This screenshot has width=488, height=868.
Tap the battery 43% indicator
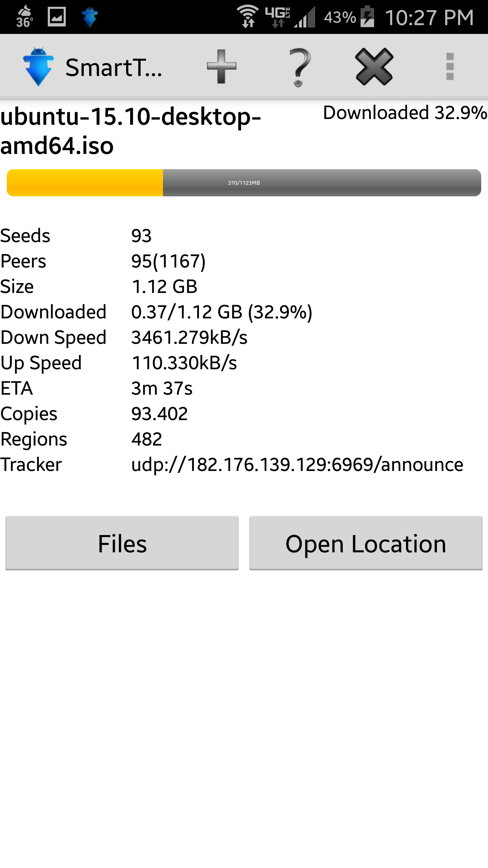(349, 17)
